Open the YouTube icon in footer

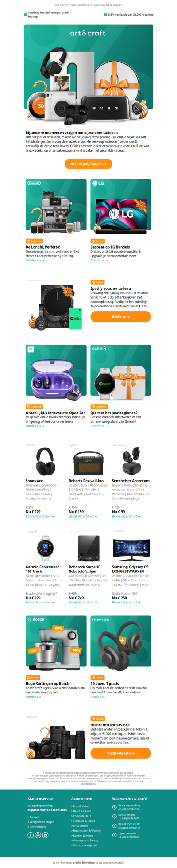coord(46,835)
